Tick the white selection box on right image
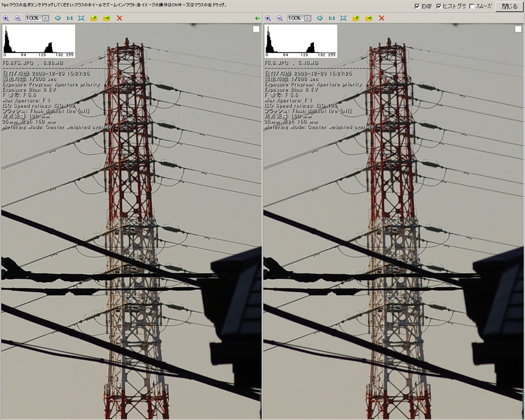525x420 pixels. 518,29
